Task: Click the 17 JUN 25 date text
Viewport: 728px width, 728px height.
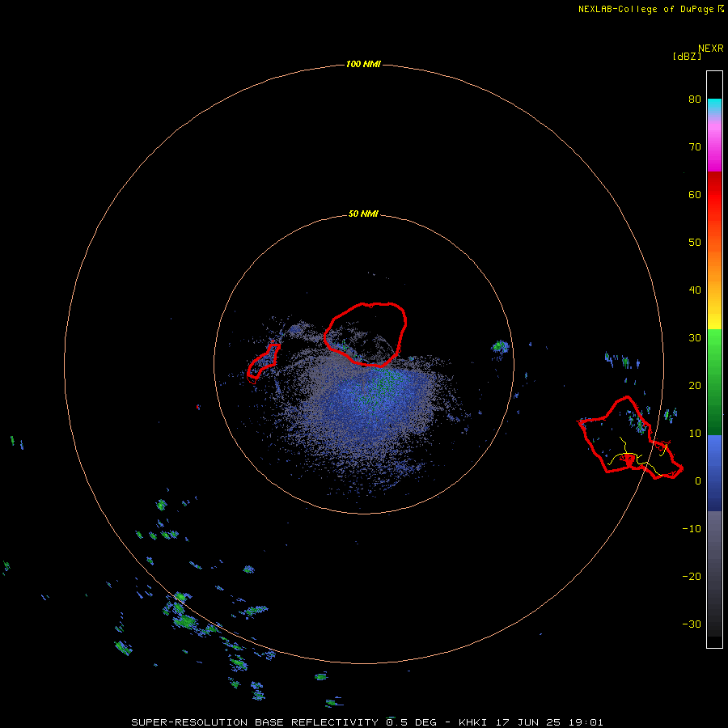Action: 529,722
